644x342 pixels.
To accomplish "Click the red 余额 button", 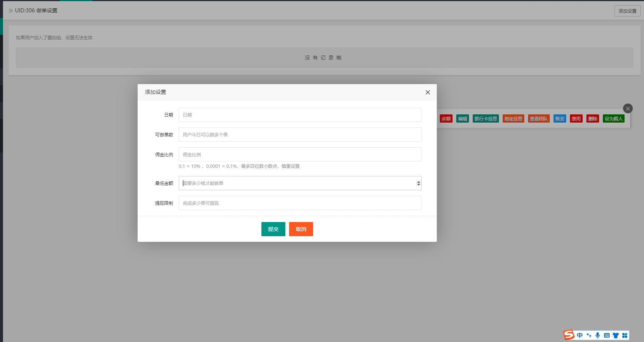I will [446, 119].
